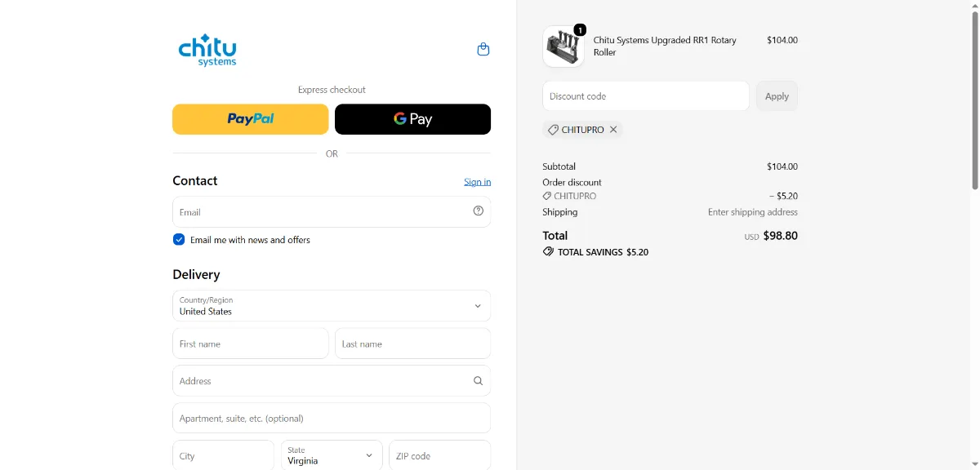
Task: Focus the First name field
Action: click(x=251, y=344)
